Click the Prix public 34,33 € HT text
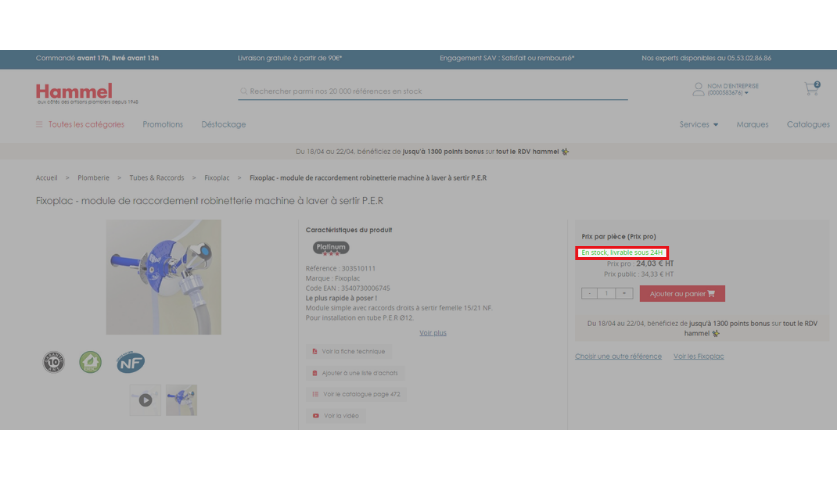 pyautogui.click(x=638, y=274)
